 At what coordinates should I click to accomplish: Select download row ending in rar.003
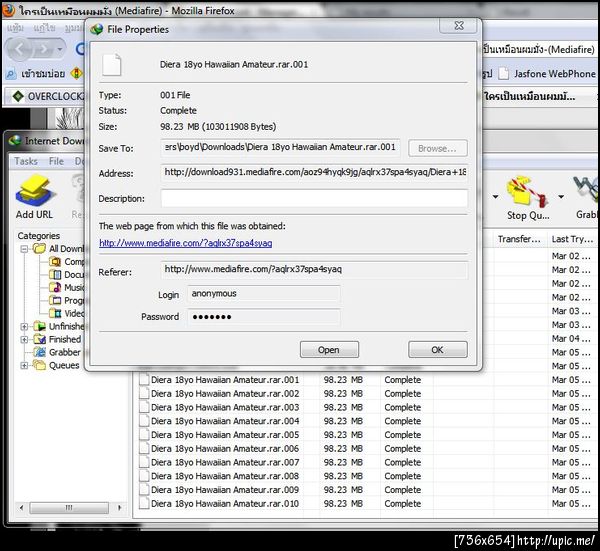pos(367,408)
